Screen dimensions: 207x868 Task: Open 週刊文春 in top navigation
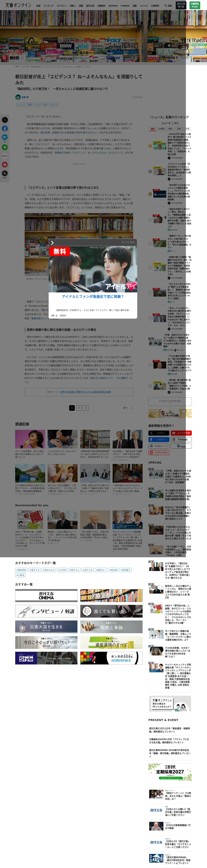pyautogui.click(x=90, y=6)
